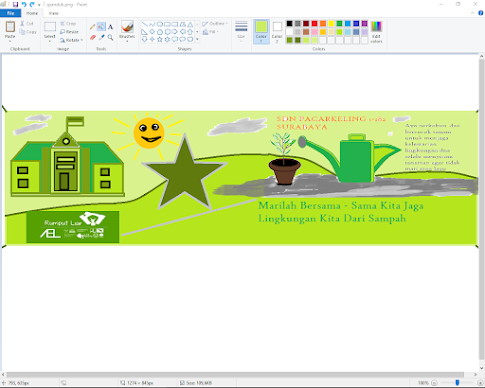The width and height of the screenshot is (485, 388).
Task: Click the zoom slider handle
Action: pos(457,383)
